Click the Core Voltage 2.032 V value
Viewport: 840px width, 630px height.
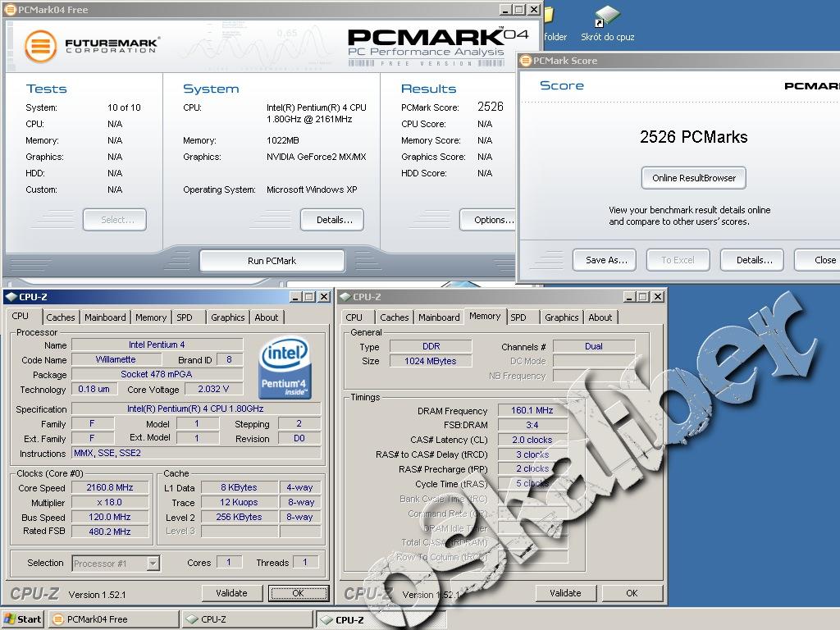coord(214,389)
